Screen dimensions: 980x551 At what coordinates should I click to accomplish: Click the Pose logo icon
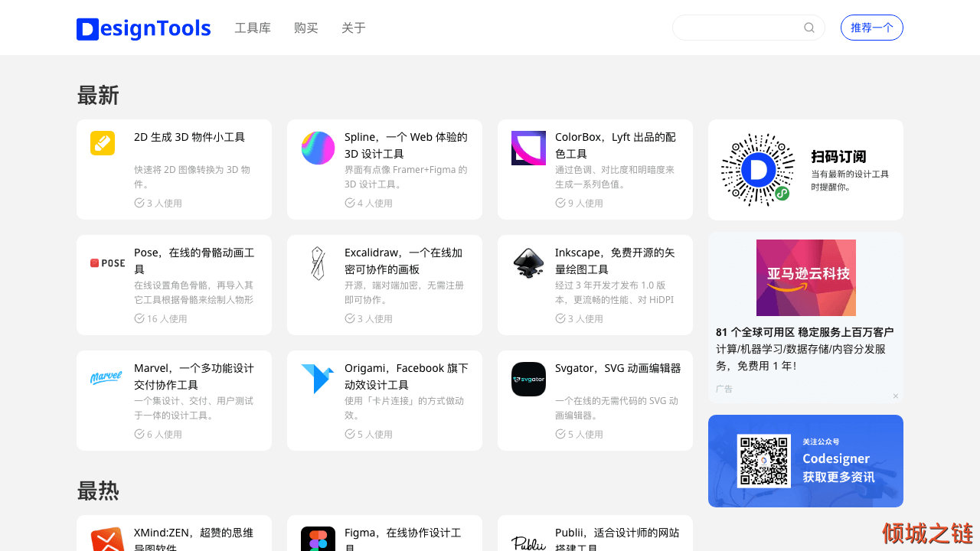coord(107,263)
